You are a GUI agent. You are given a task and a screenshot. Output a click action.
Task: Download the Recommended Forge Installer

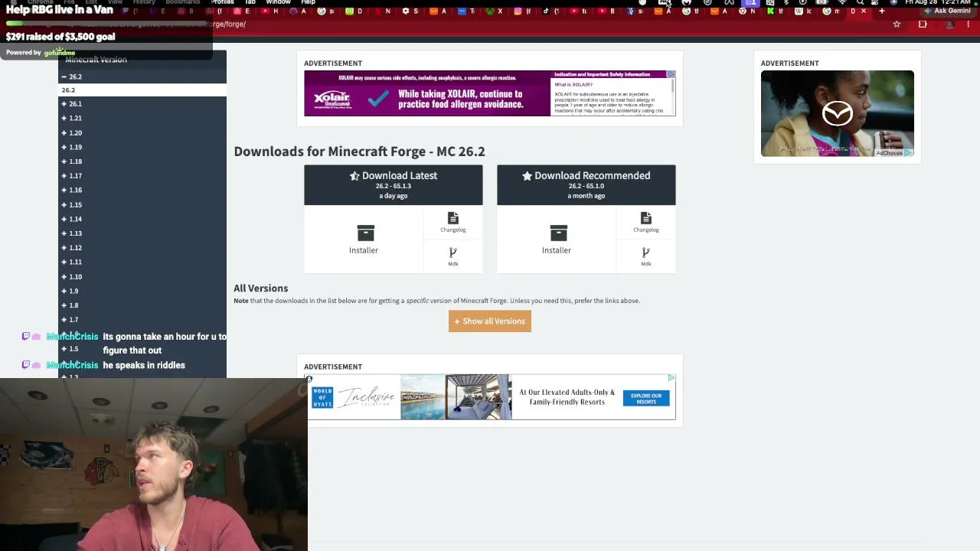[x=557, y=239]
